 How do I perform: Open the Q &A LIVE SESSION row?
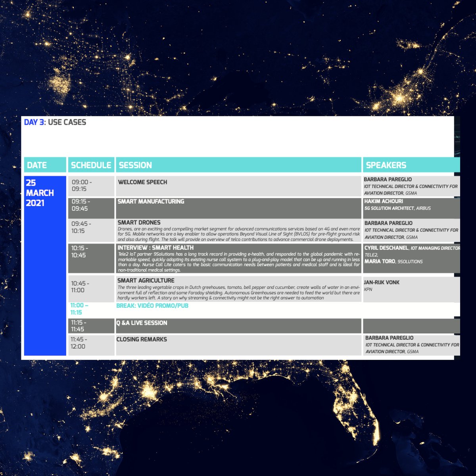tap(142, 323)
